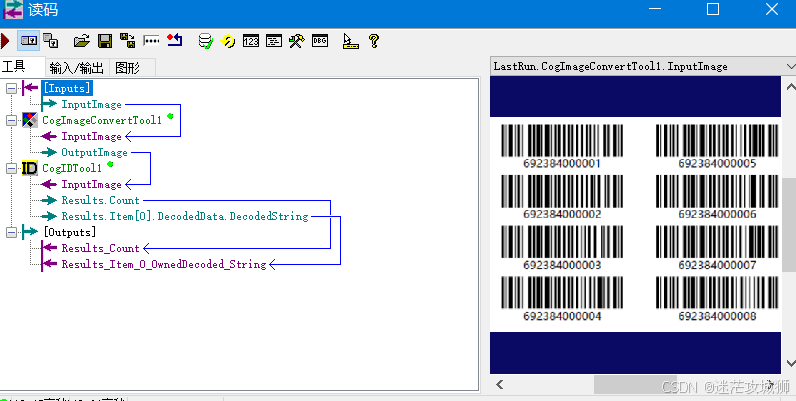The width and height of the screenshot is (796, 401).
Task: Select the Results.Count terminal
Action: coord(101,200)
